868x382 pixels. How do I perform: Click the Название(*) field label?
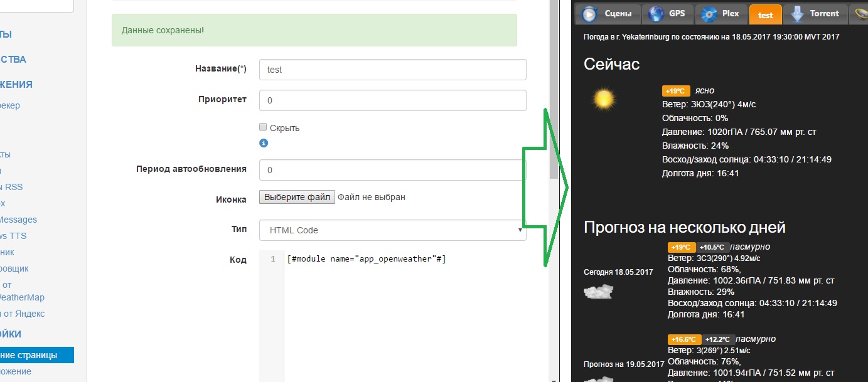tap(221, 68)
